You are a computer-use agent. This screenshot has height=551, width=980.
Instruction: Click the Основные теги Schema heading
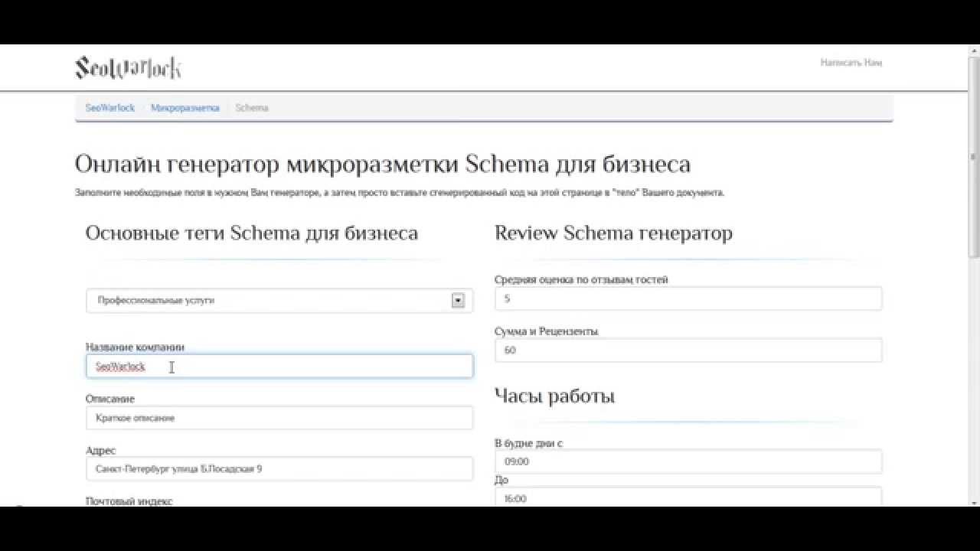pyautogui.click(x=252, y=233)
